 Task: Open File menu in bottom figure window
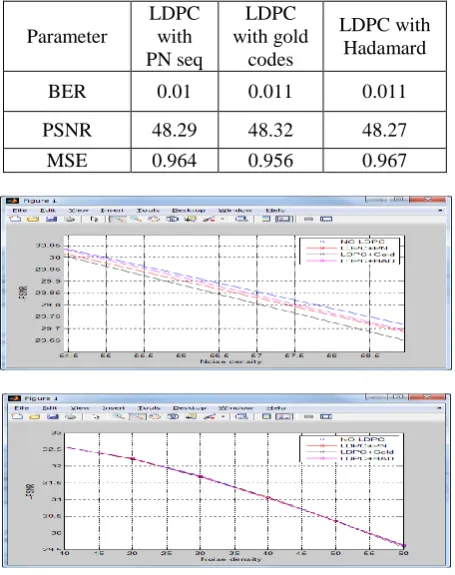point(21,408)
